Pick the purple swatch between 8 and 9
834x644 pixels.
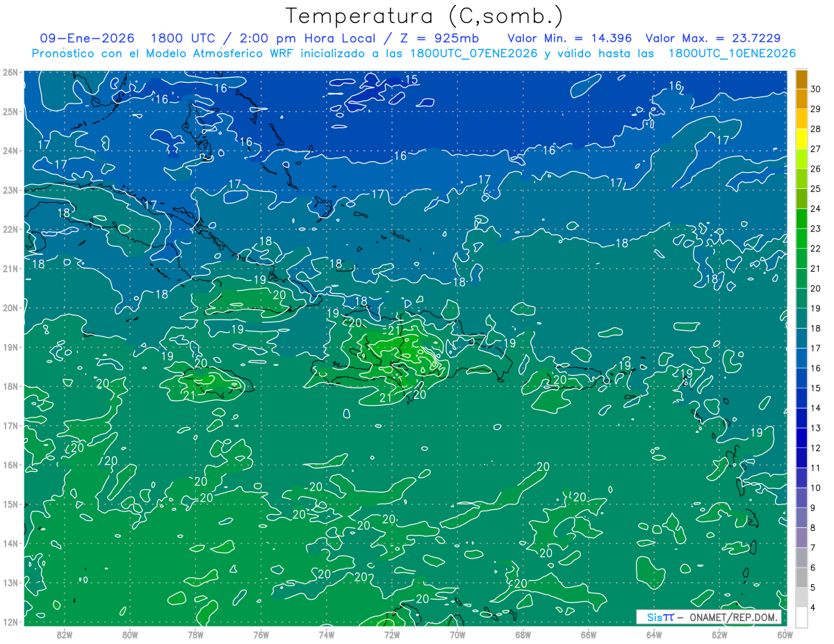[801, 518]
